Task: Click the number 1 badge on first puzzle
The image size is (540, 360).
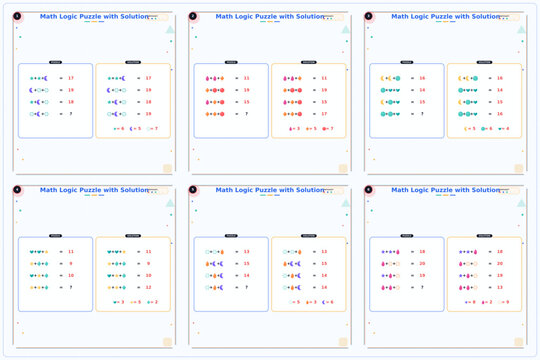Action: pos(17,16)
